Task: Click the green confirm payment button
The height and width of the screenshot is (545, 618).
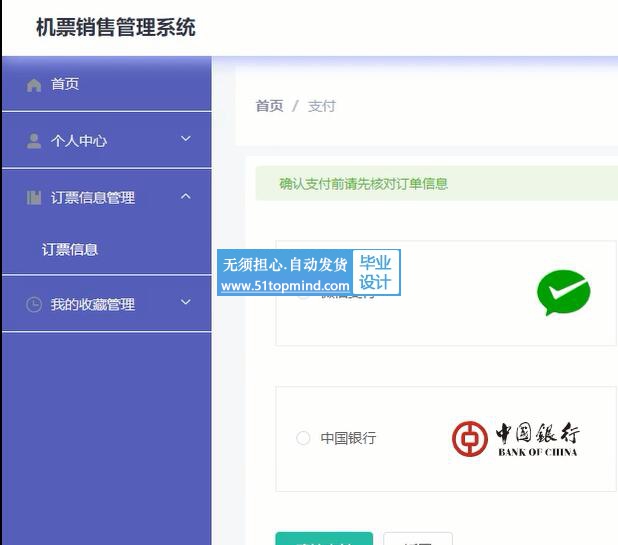Action: coord(324,539)
